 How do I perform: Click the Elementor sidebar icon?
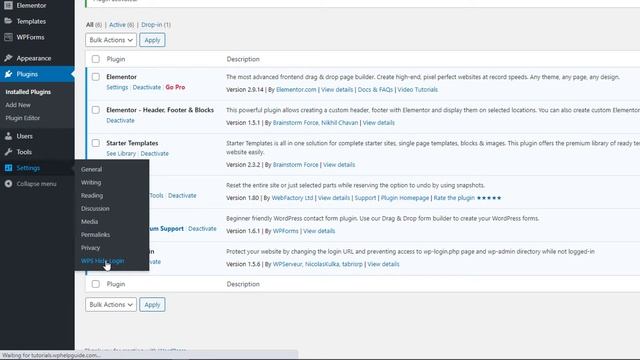8,5
